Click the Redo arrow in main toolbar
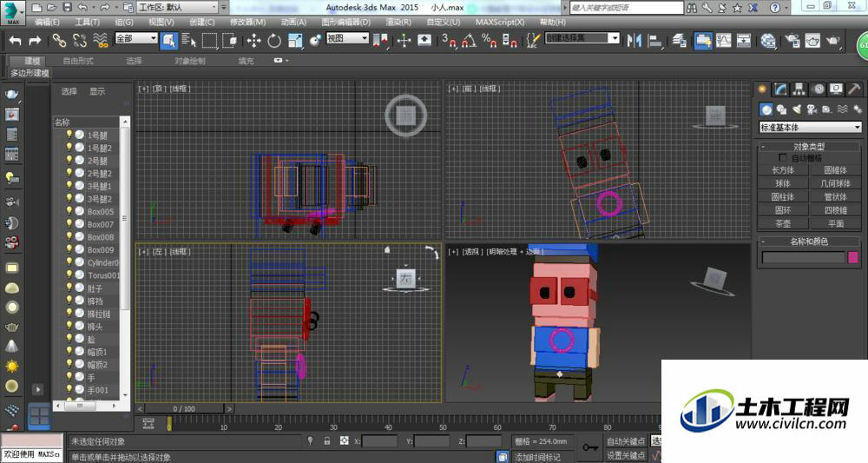This screenshot has height=463, width=868. tap(35, 41)
